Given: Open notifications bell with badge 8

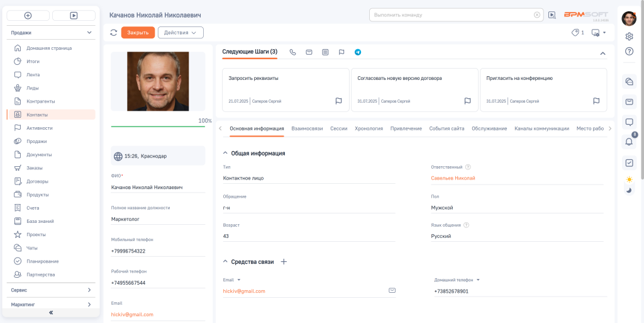Looking at the screenshot, I should click(x=629, y=142).
